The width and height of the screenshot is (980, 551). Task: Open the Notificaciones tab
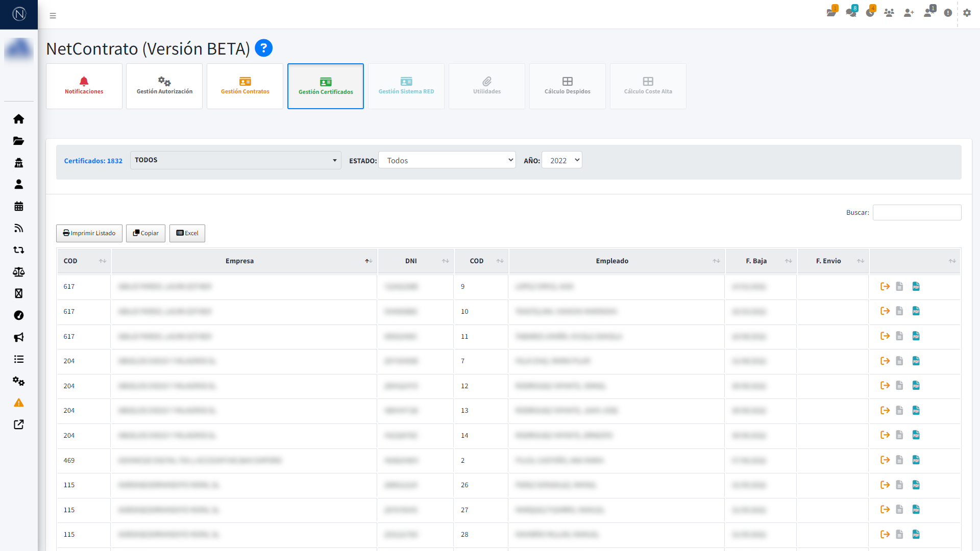click(84, 86)
